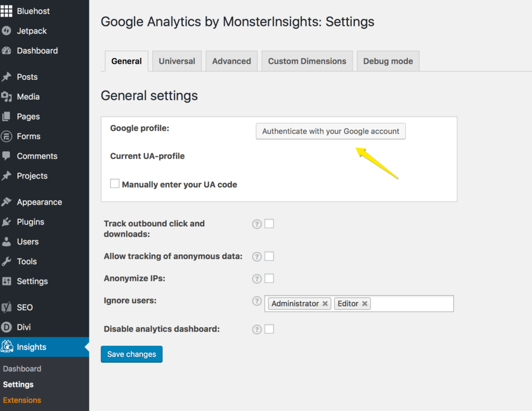Click the Dashboard gauge icon
Viewport: 532px width, 411px height.
point(6,51)
